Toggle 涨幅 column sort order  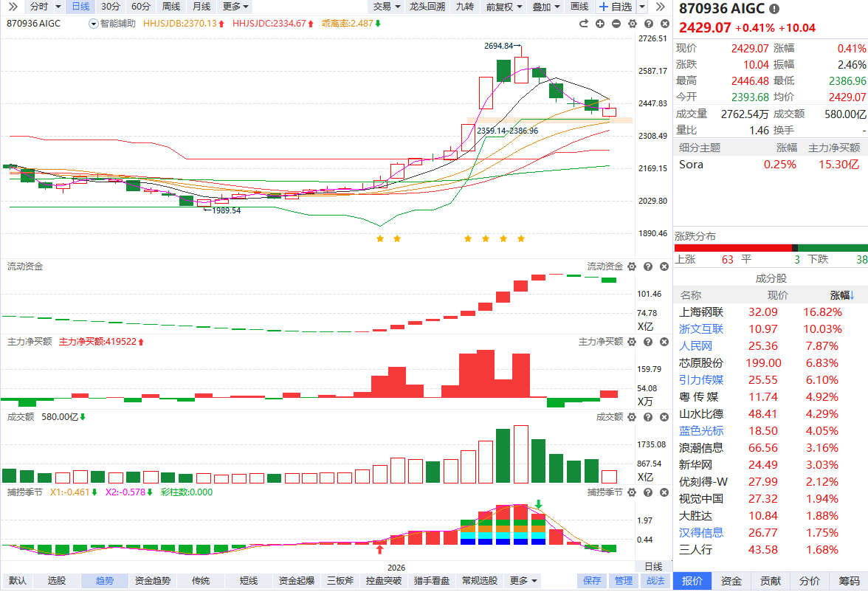[842, 295]
